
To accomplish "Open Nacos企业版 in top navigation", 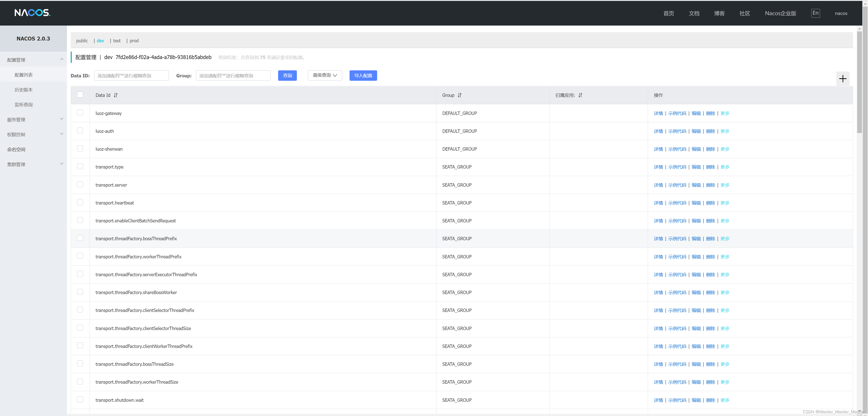I will 780,13.
